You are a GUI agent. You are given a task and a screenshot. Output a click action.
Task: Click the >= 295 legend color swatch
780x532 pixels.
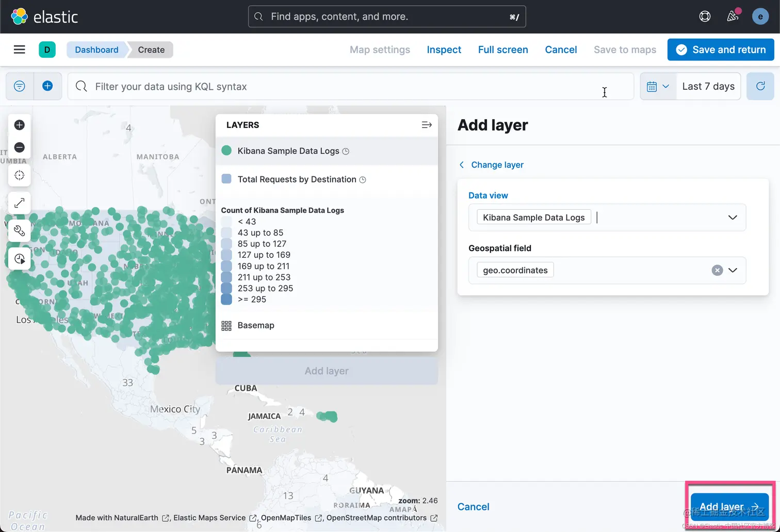(226, 299)
